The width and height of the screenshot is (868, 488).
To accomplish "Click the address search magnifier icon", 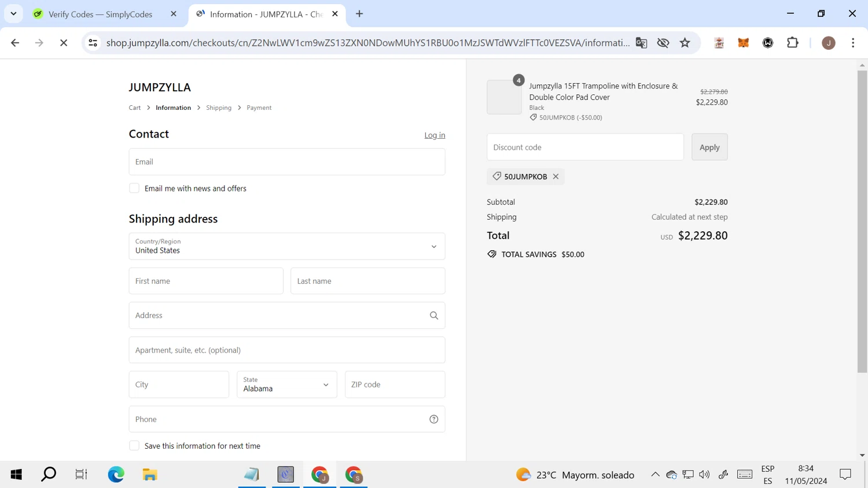I will 434,316.
